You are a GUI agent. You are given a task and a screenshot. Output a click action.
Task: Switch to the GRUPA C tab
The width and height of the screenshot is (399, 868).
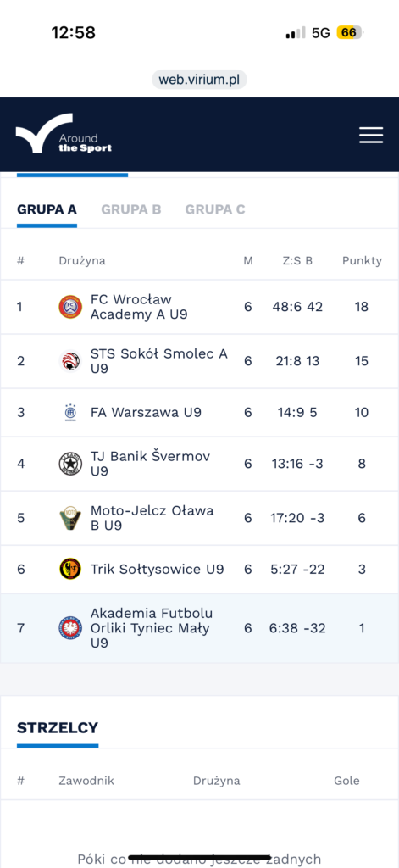[x=215, y=210]
